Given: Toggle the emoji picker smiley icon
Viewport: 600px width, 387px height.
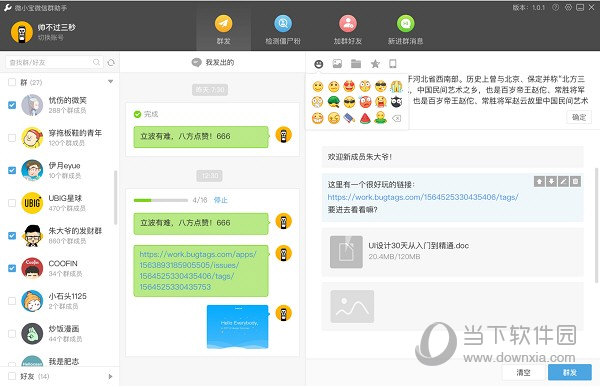Looking at the screenshot, I should [x=318, y=64].
